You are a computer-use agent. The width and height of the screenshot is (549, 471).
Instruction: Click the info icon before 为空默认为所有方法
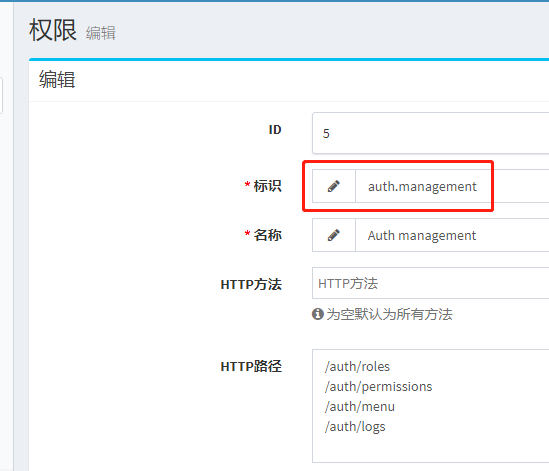click(x=318, y=314)
